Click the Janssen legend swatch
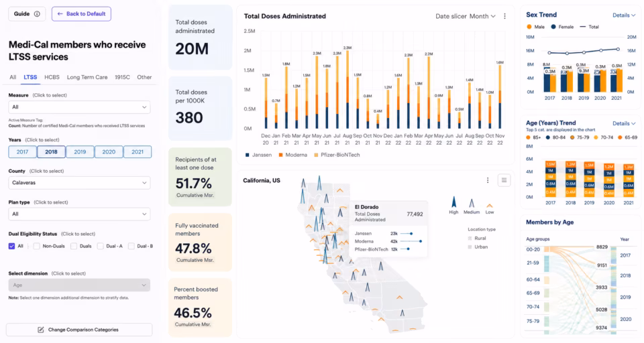 tap(248, 155)
